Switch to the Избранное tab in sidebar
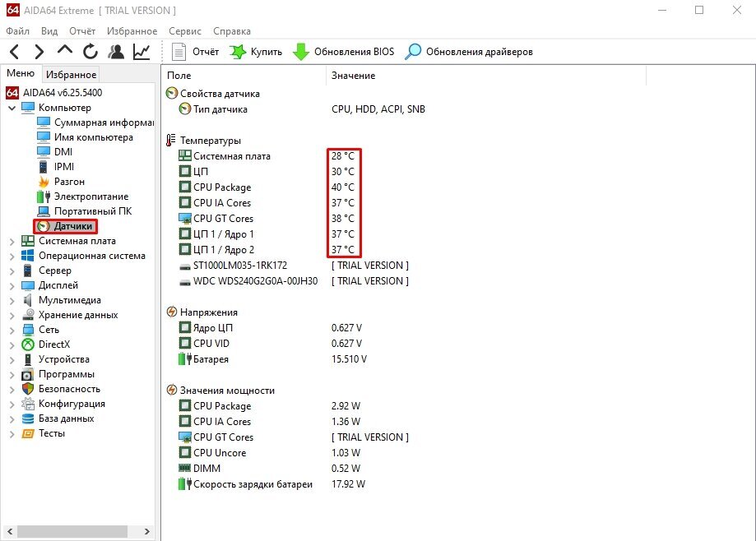This screenshot has width=756, height=541. [x=71, y=75]
